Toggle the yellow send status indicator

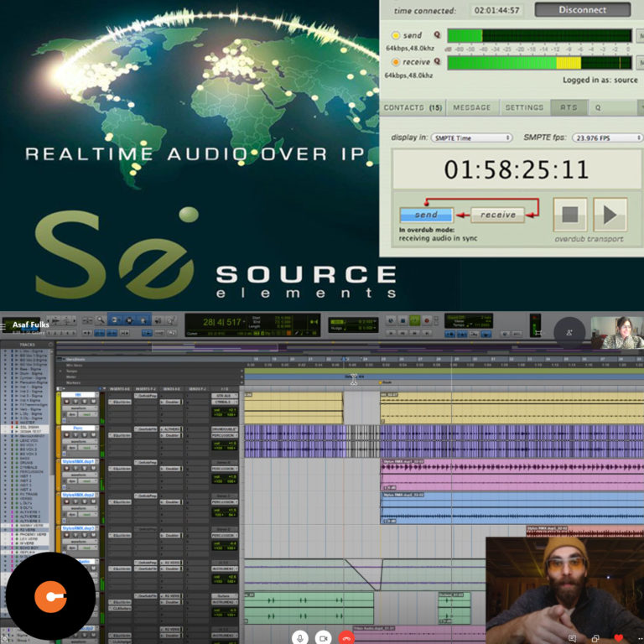pyautogui.click(x=396, y=35)
